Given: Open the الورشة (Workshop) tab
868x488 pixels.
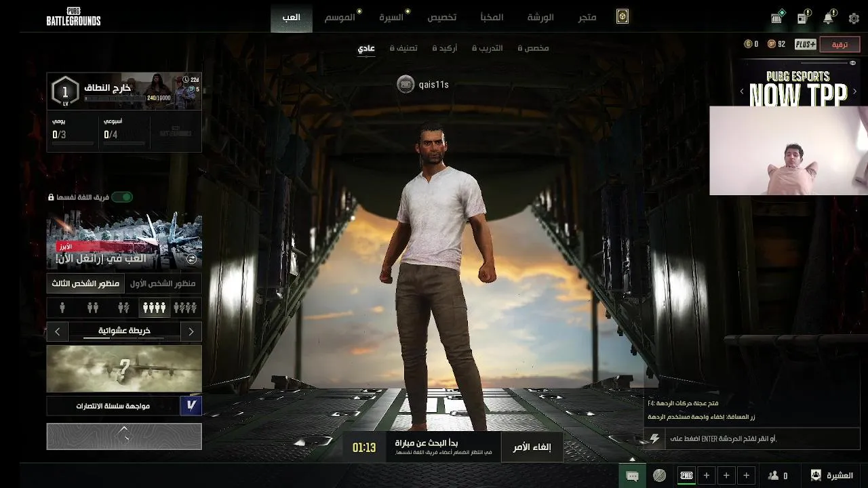Looking at the screenshot, I should click(x=540, y=17).
